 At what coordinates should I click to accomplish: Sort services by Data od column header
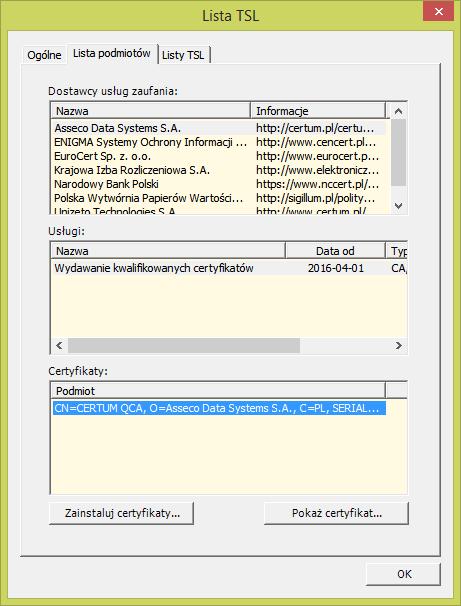click(x=335, y=251)
